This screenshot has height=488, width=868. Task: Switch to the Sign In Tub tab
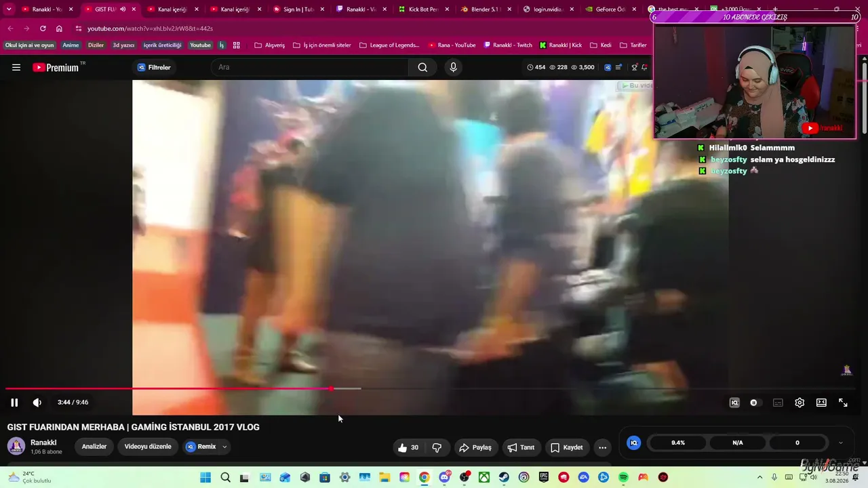(x=298, y=9)
